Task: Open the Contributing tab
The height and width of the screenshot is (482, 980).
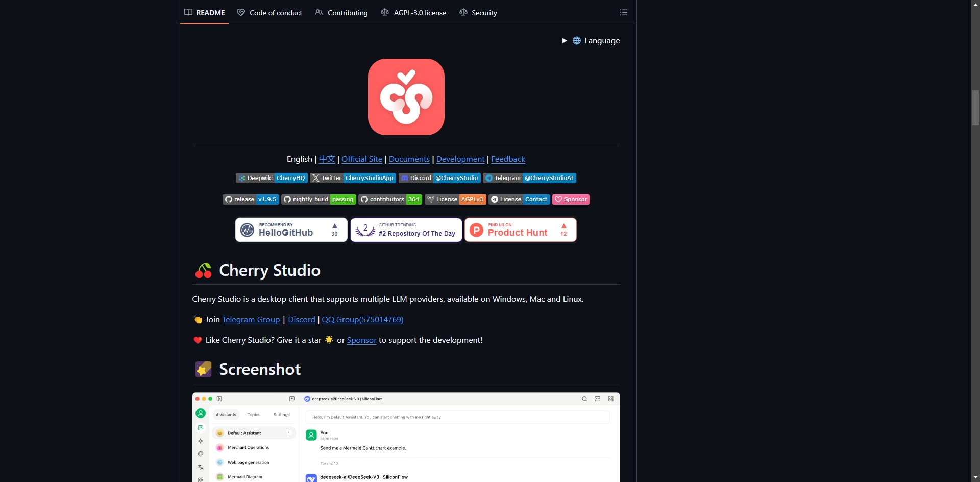Action: (x=341, y=12)
